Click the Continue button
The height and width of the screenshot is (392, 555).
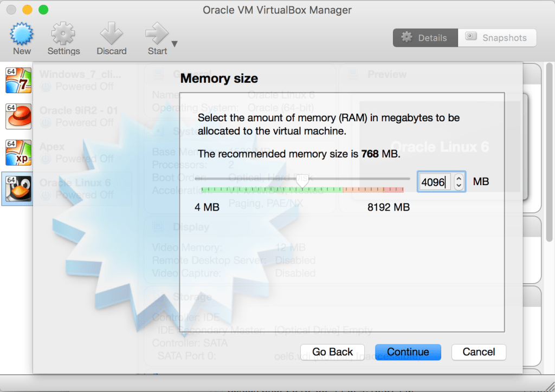coord(408,352)
